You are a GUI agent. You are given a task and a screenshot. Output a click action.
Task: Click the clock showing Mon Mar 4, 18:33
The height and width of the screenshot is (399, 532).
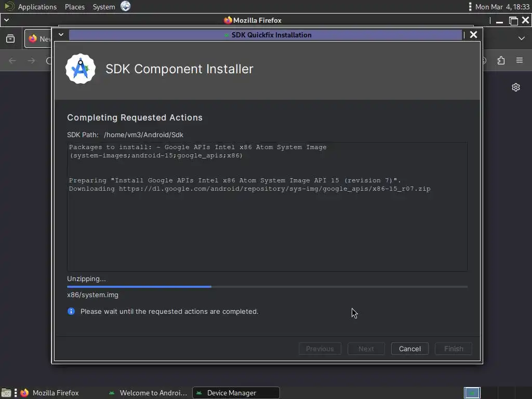click(502, 7)
